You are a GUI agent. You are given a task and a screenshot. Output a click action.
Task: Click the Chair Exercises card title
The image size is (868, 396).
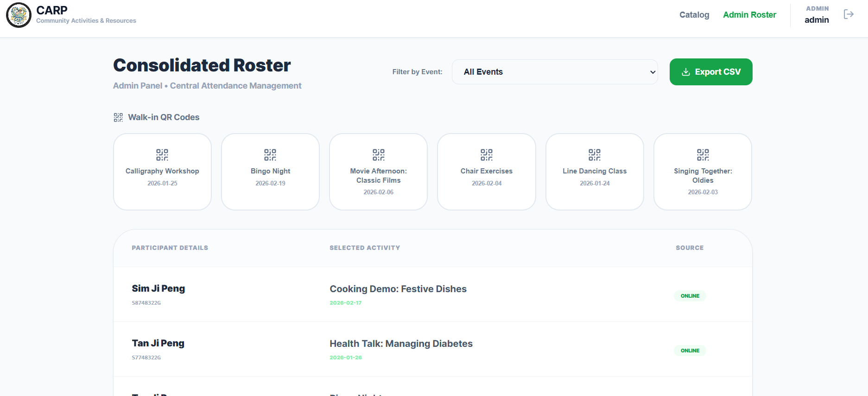487,171
